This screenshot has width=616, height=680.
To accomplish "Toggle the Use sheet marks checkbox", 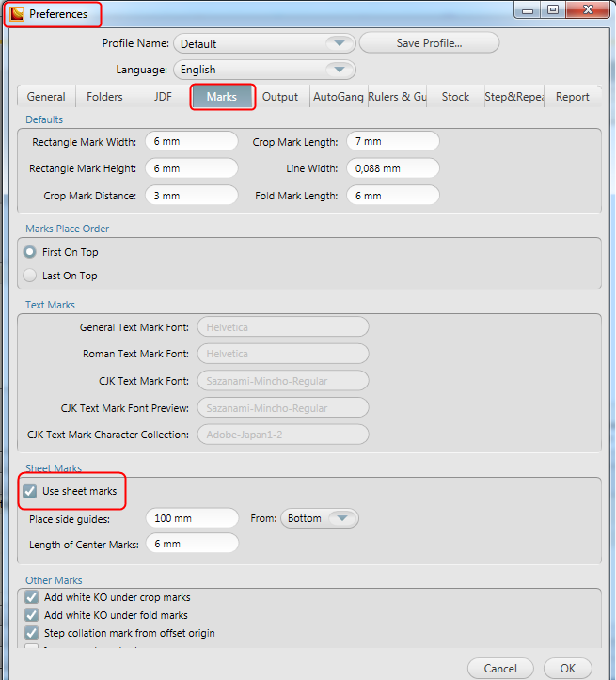I will pos(30,491).
